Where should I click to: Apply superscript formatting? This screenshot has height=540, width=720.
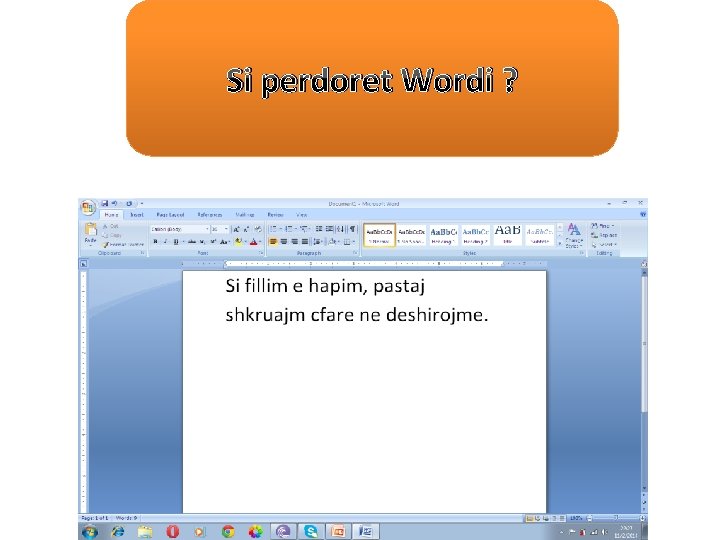click(213, 242)
